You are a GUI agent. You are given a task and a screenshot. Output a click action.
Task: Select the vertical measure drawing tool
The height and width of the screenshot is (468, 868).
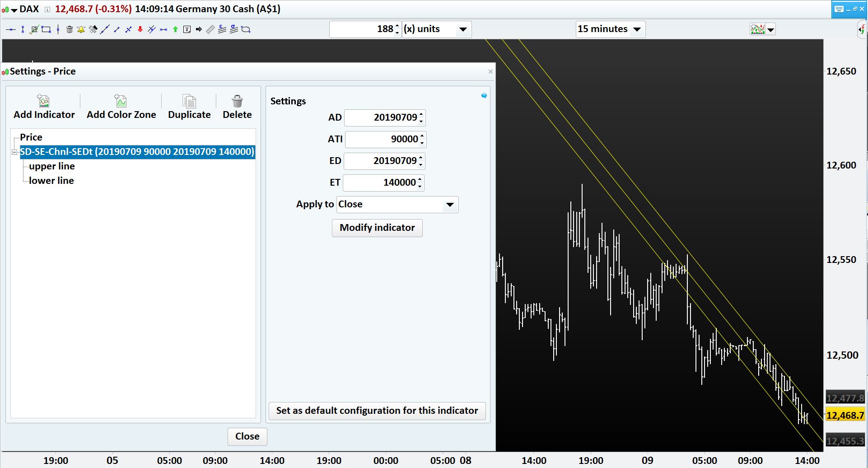23,30
